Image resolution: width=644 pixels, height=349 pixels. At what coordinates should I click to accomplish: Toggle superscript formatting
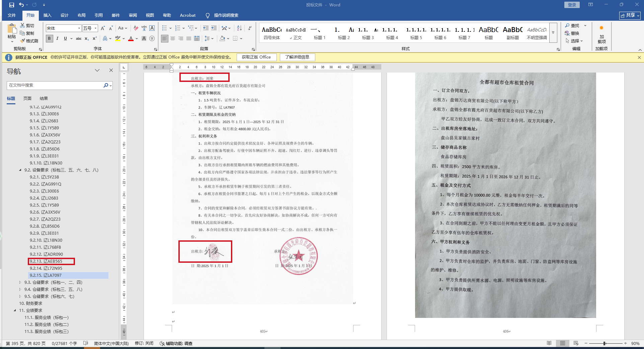(x=95, y=38)
